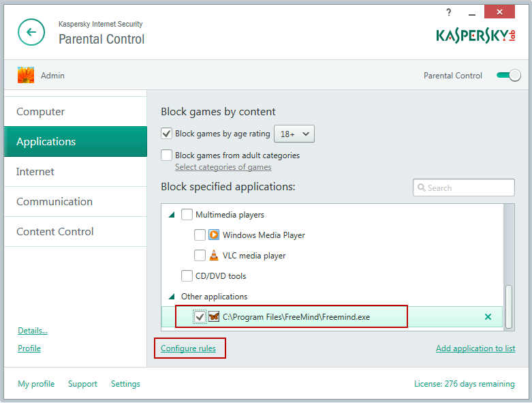The image size is (532, 403).
Task: Click Select categories of games link
Action: click(x=223, y=167)
